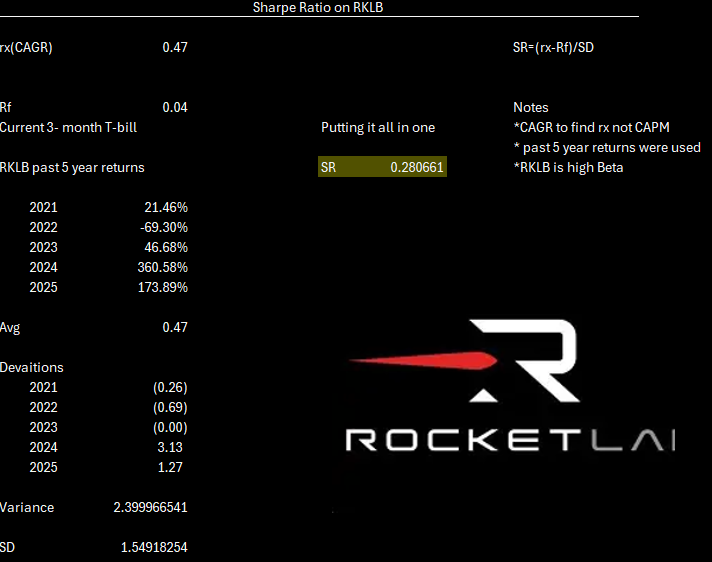Image resolution: width=712 pixels, height=562 pixels.
Task: Click the highlighted SR label cell
Action: tap(328, 167)
